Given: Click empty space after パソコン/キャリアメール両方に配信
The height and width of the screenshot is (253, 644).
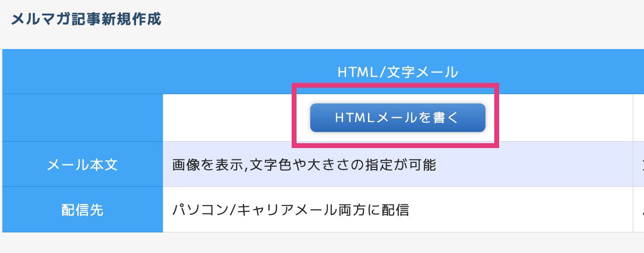Looking at the screenshot, I should 520,210.
